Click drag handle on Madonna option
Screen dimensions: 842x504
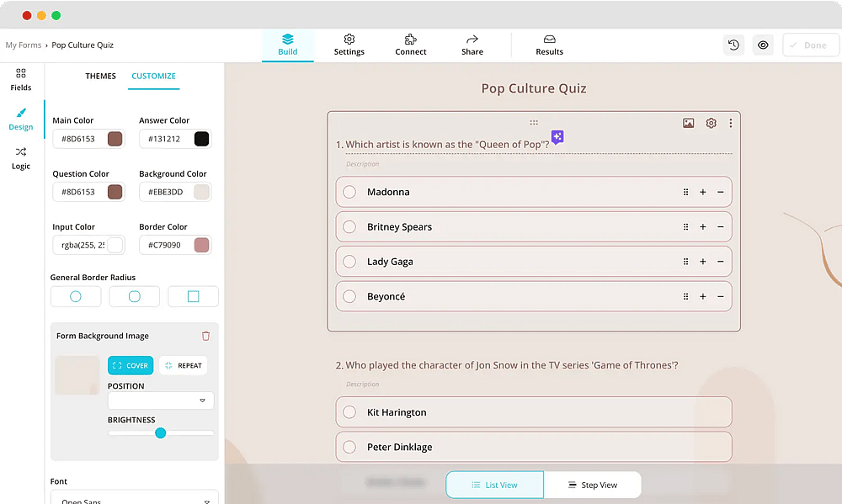point(685,192)
